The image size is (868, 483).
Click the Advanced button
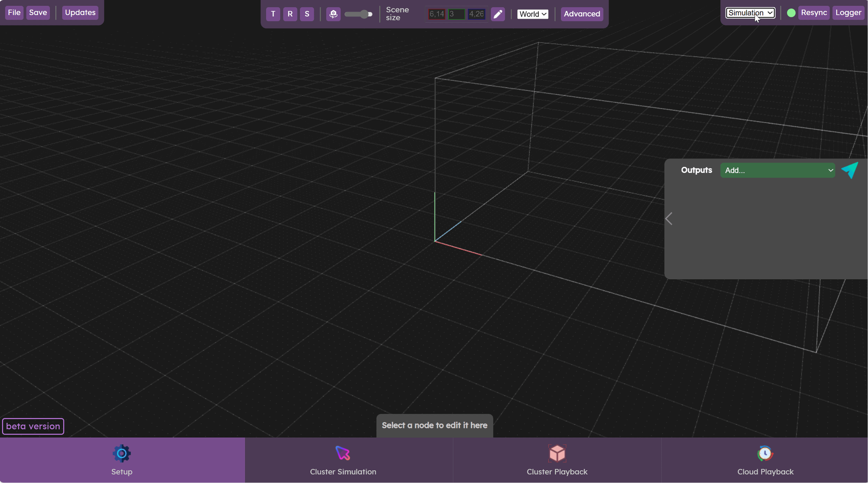pyautogui.click(x=581, y=14)
